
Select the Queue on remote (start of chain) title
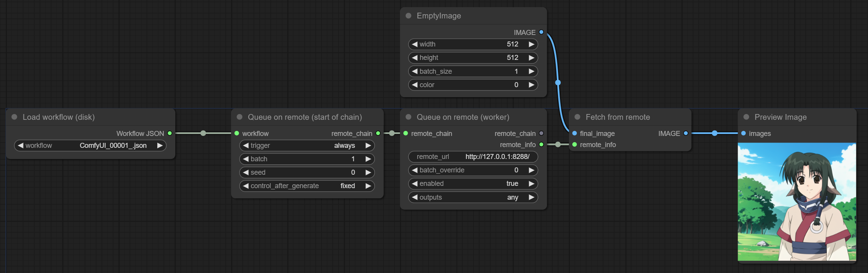coord(305,117)
